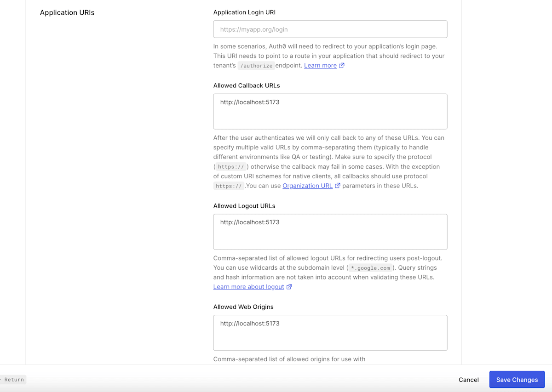Click the Application Login URI label
Viewport: 552px width, 392px height.
244,12
